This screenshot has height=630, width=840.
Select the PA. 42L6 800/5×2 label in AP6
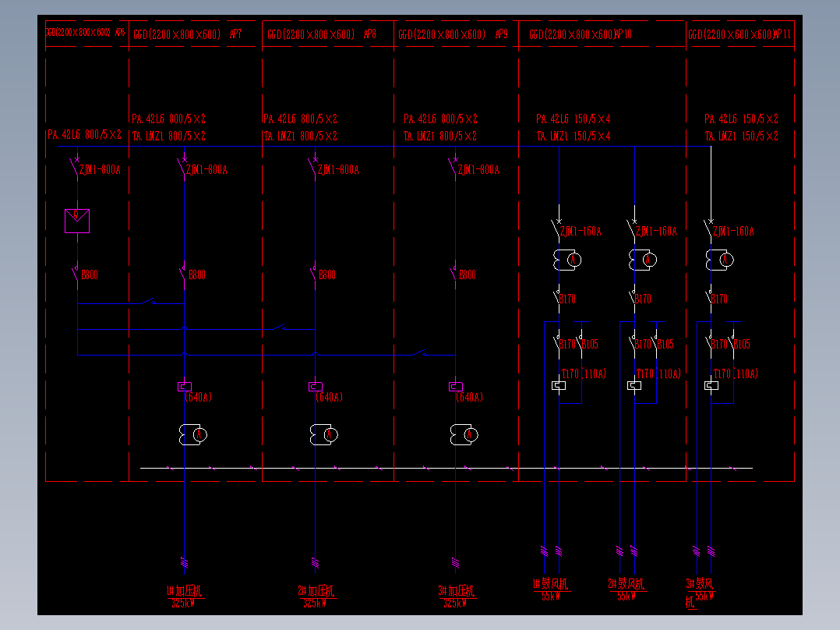tap(85, 135)
